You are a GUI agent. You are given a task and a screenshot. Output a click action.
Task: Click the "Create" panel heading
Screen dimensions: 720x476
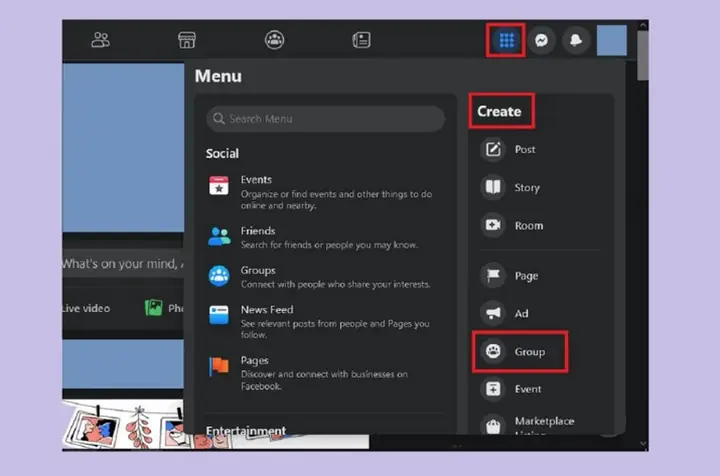pos(499,112)
